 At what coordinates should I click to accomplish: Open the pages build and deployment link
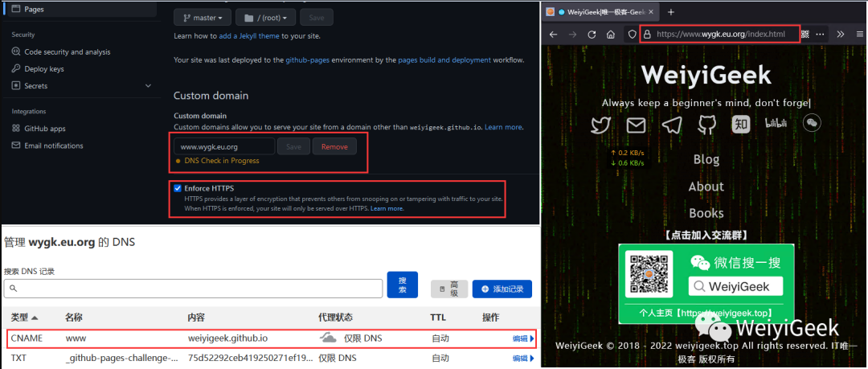tap(444, 59)
